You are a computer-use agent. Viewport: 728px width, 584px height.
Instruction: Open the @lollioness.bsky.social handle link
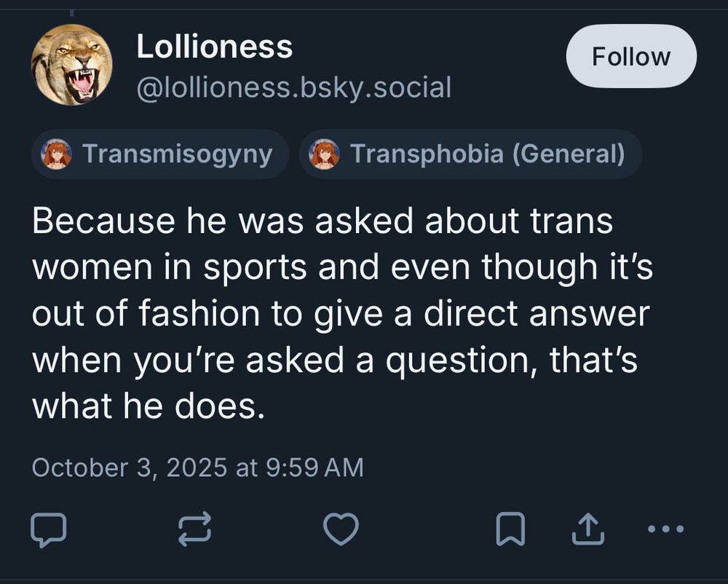(293, 88)
